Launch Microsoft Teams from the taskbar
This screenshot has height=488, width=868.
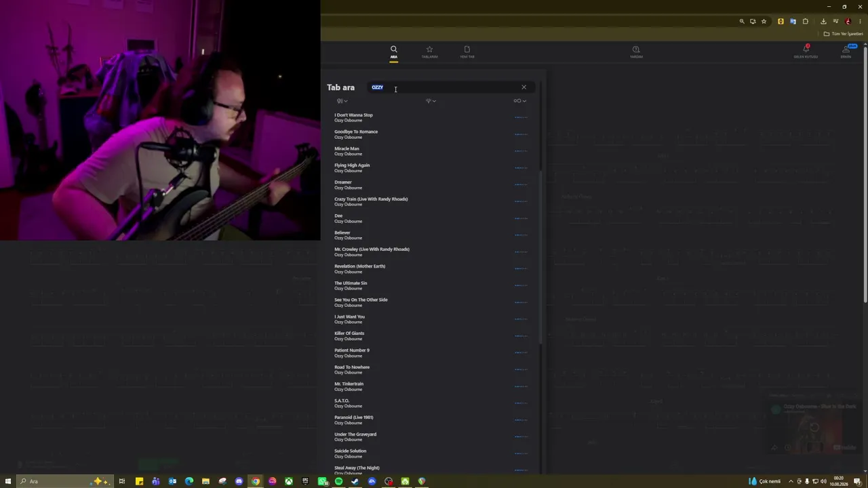coord(156,481)
